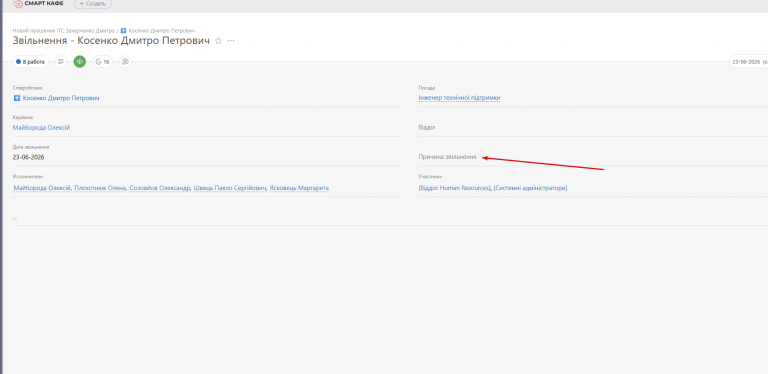Click the empty Відділ field

pyautogui.click(x=593, y=127)
